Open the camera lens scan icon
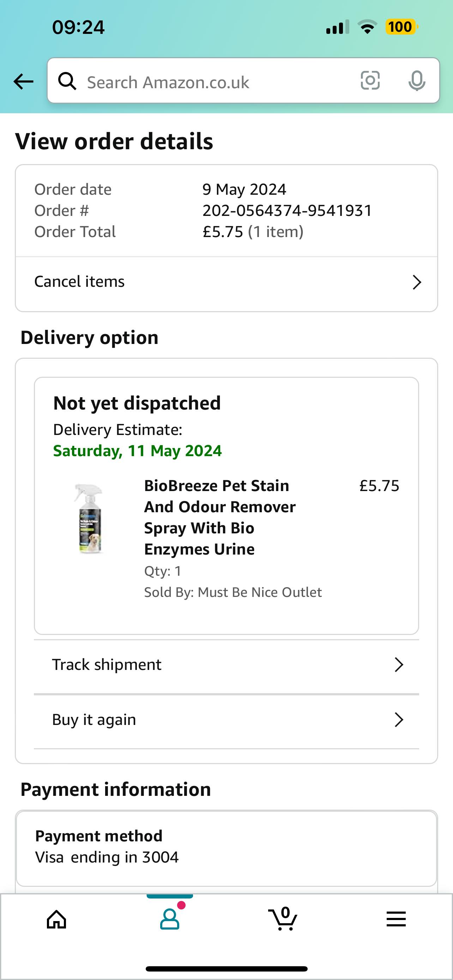453x980 pixels. 370,80
